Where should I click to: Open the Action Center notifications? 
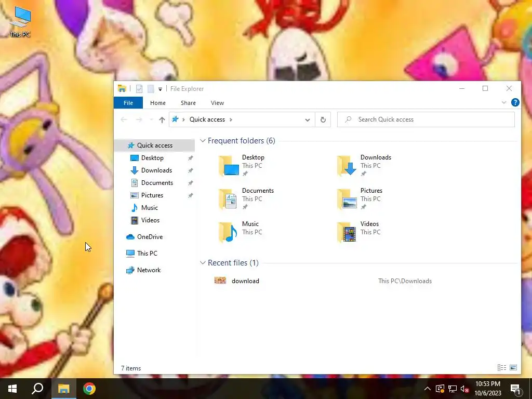click(516, 389)
